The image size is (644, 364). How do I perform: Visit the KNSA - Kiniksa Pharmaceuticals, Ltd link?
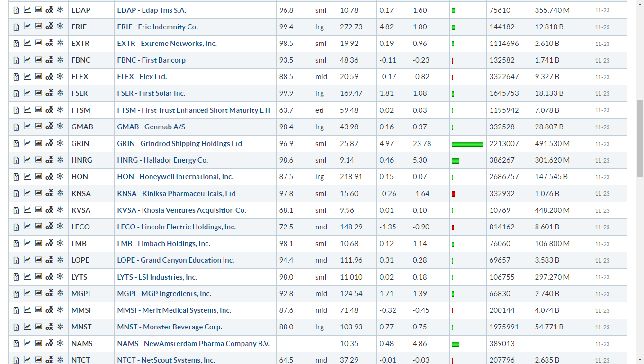(177, 193)
